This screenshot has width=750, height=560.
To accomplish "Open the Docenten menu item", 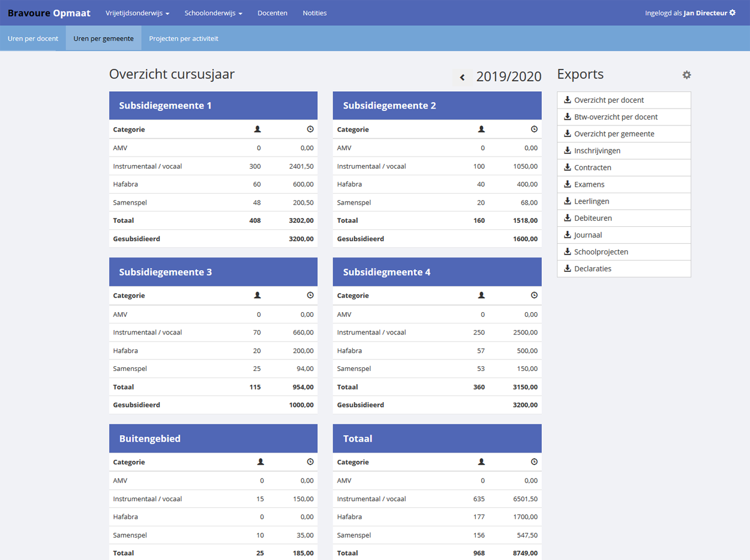I will (272, 13).
